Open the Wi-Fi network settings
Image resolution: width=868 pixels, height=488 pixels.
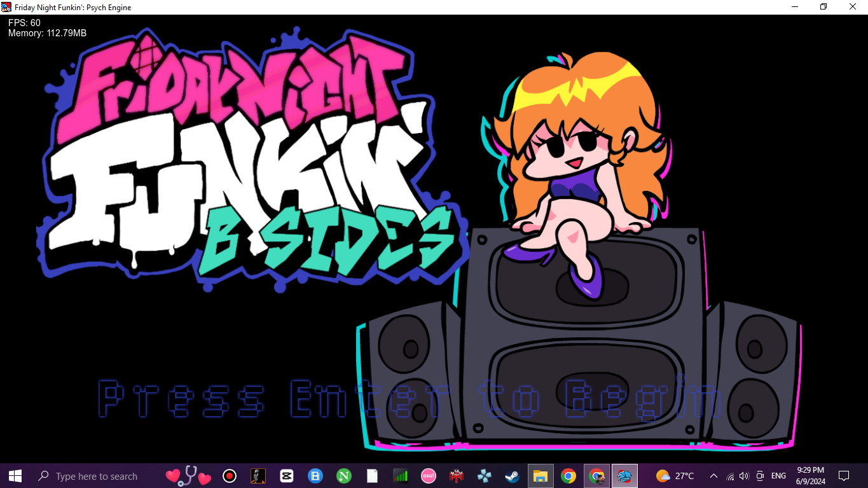point(730,476)
